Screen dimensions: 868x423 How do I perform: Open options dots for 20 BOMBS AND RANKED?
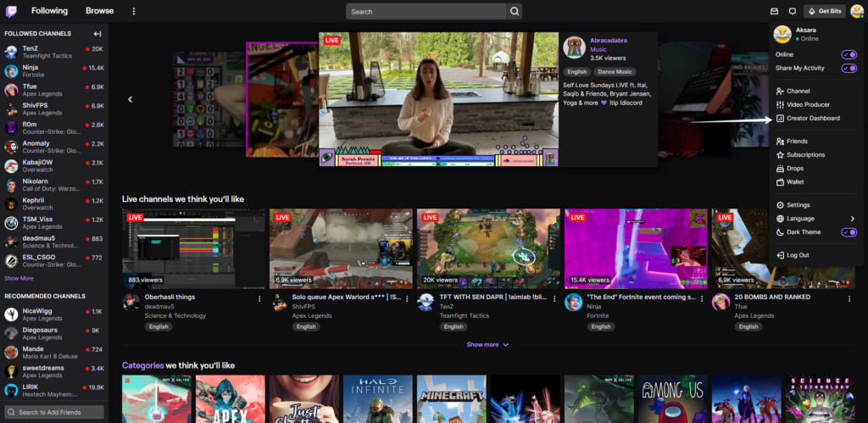click(849, 298)
